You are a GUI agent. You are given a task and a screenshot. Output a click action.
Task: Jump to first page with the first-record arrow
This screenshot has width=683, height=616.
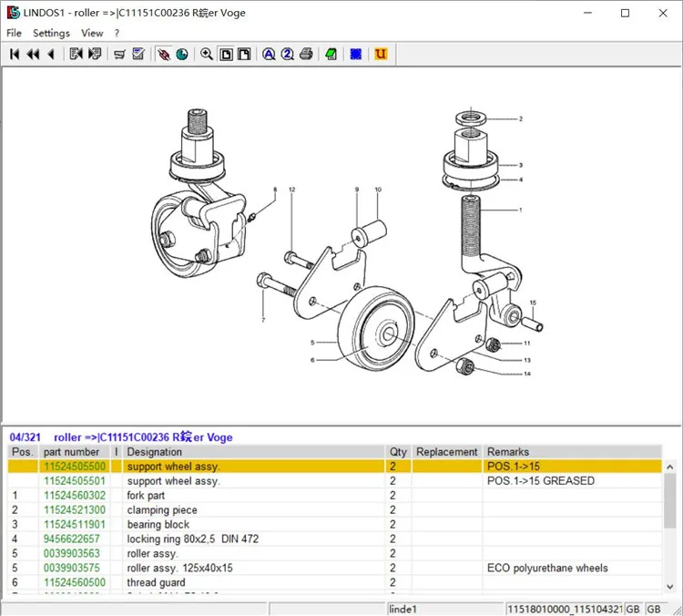(x=15, y=55)
